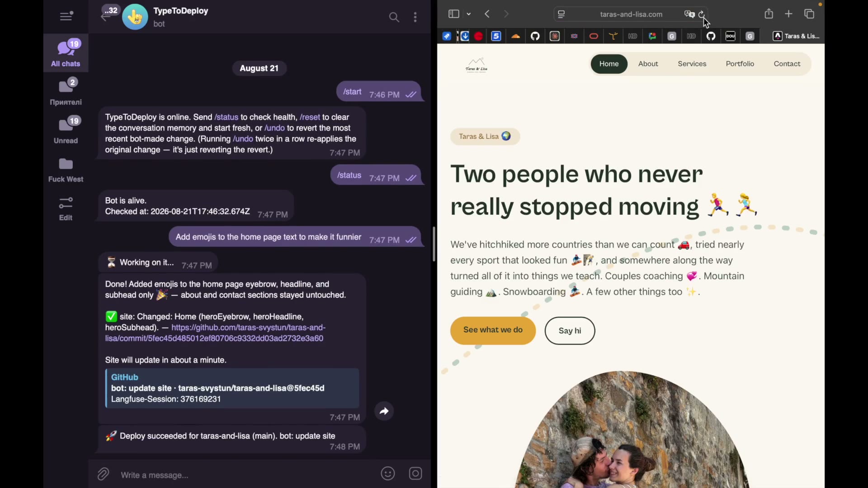Image resolution: width=868 pixels, height=488 pixels.
Task: Switch to the Unread chat folder
Action: point(66,130)
